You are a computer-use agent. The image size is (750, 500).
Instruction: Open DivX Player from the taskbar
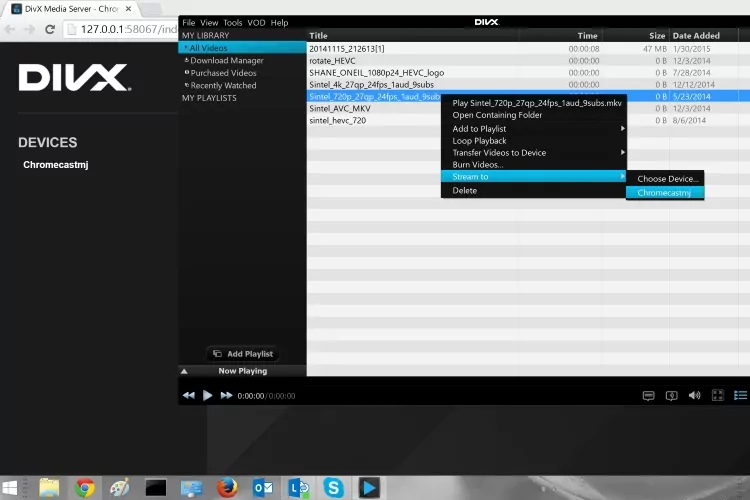click(369, 488)
